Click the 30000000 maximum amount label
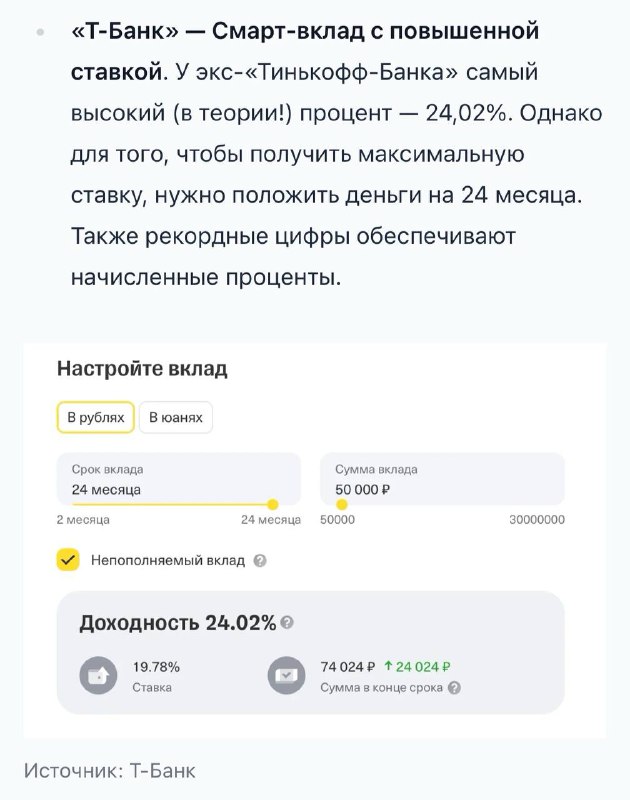This screenshot has height=800, width=630. pos(537,520)
